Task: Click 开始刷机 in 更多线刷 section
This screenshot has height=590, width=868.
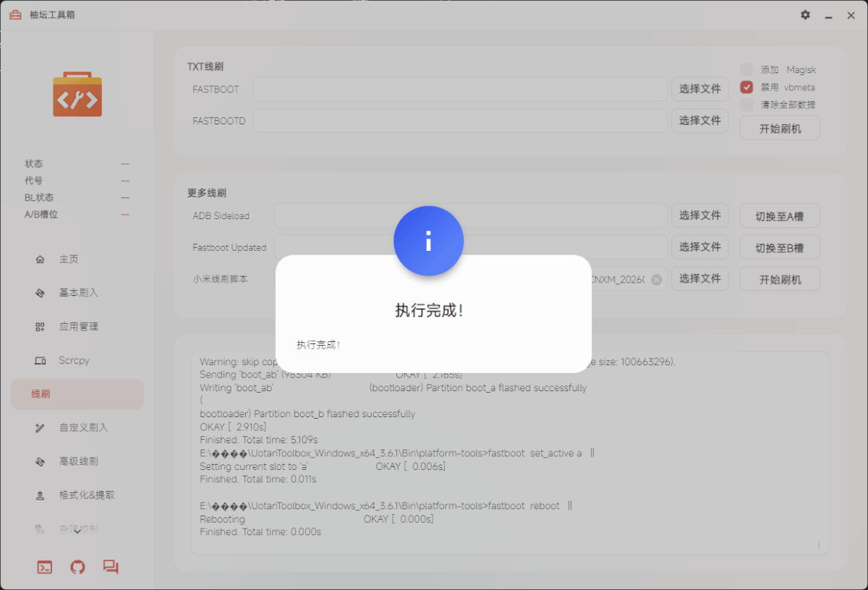Action: point(780,279)
